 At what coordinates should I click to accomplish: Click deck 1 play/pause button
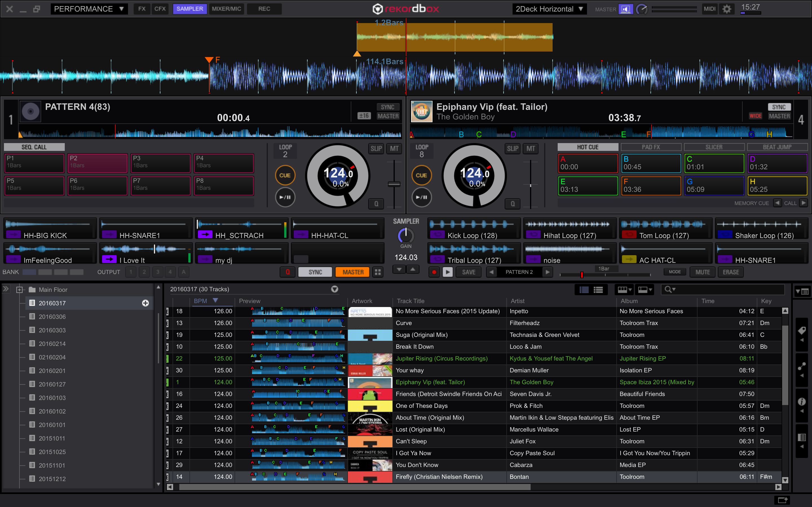[x=285, y=197]
